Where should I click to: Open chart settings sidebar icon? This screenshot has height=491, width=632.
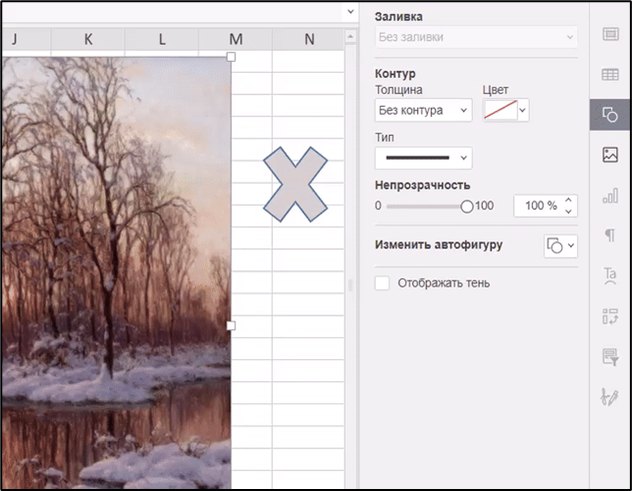tap(610, 195)
